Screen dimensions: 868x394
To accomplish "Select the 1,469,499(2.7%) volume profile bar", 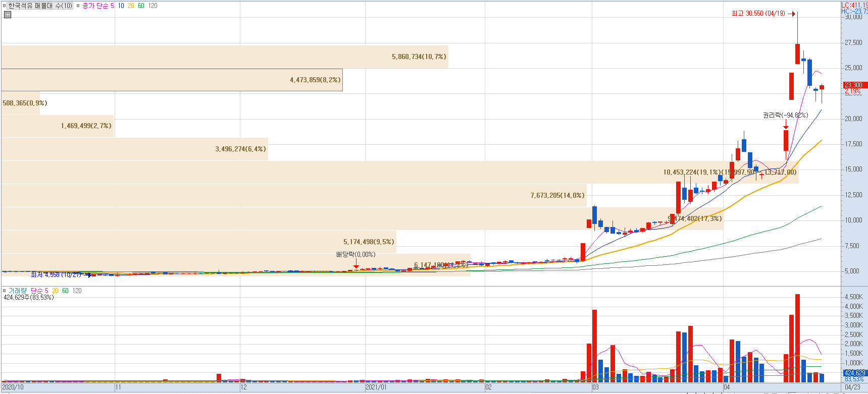I will pyautogui.click(x=58, y=126).
